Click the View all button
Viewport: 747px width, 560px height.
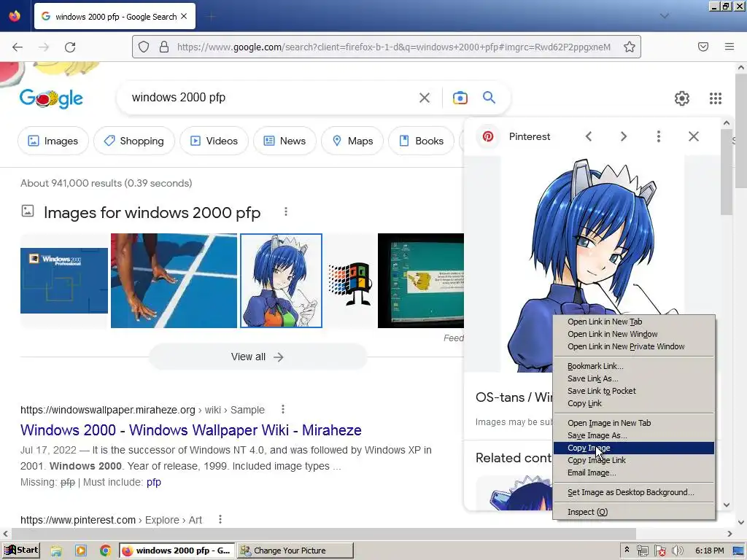tap(258, 357)
